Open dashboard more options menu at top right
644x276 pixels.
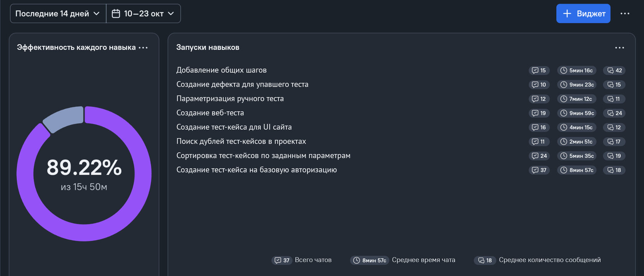(625, 14)
